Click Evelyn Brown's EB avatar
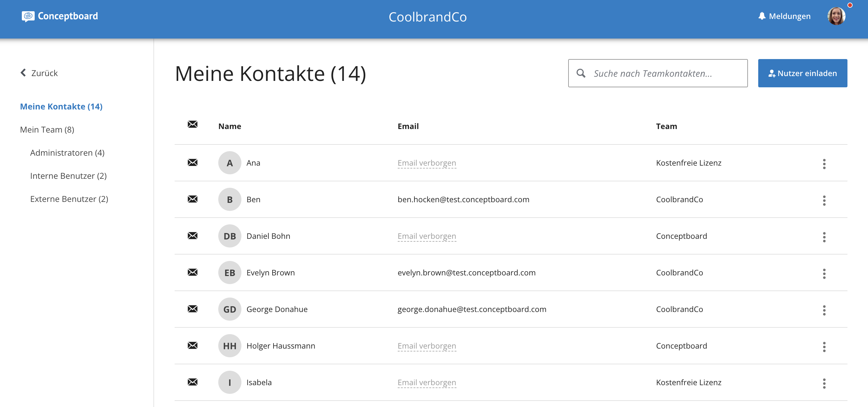 point(230,273)
